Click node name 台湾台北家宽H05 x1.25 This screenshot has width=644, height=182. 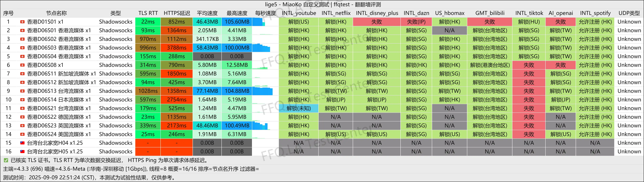55,152
